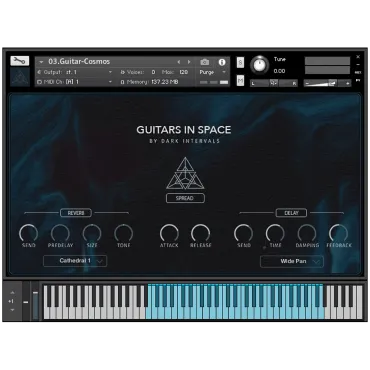Click the FEEDBACK knob
The height and width of the screenshot is (370, 370).
click(x=338, y=233)
